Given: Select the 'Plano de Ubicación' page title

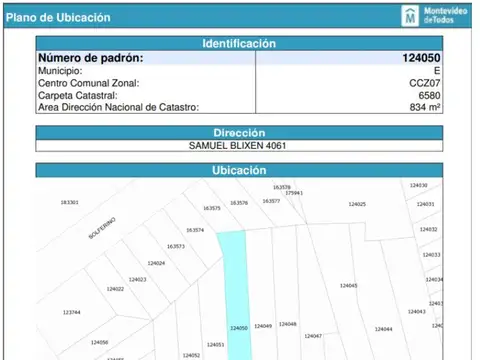Looking at the screenshot, I should click(x=58, y=18).
